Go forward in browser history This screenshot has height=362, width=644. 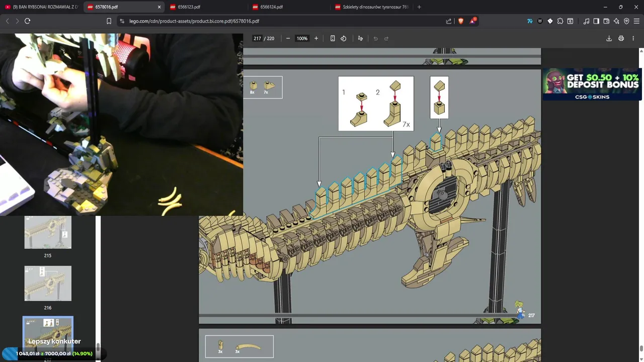pos(17,21)
